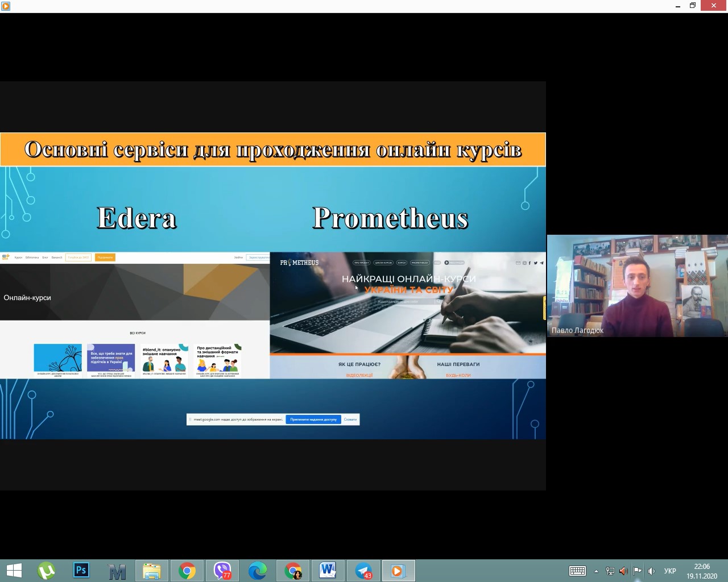Image resolution: width=728 pixels, height=582 pixels.
Task: Click 'НАШІ ПЕРЕВАГИ' section label
Action: [458, 364]
